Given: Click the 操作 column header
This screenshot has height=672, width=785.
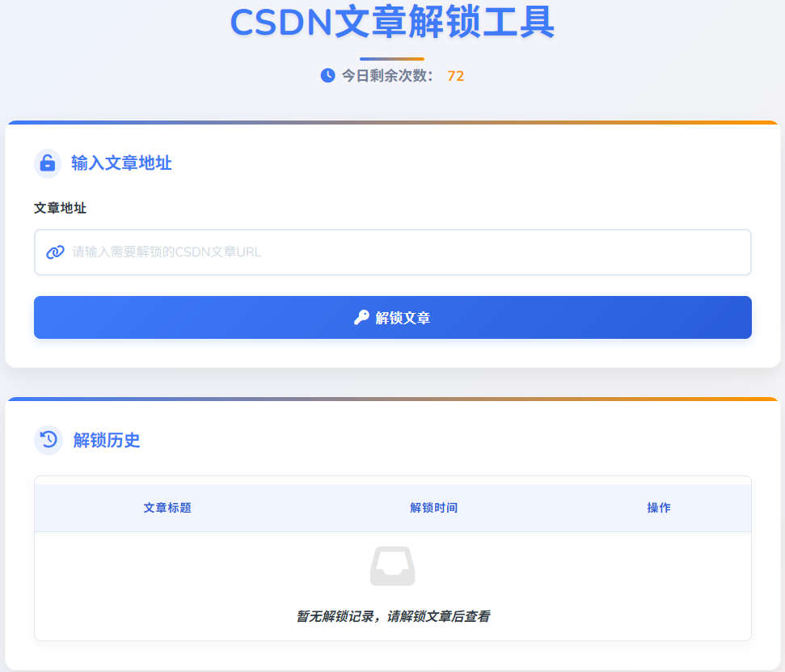Looking at the screenshot, I should pyautogui.click(x=659, y=508).
